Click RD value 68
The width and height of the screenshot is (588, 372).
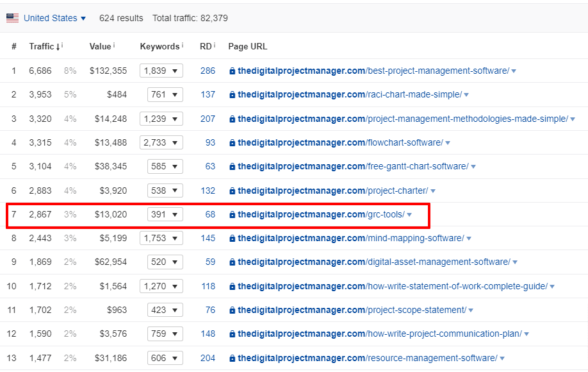tap(210, 214)
